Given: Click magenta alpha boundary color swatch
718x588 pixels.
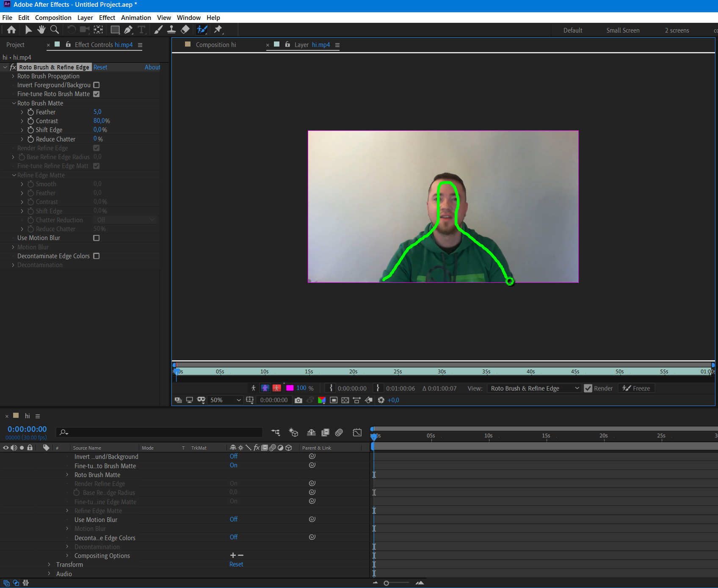Looking at the screenshot, I should tap(290, 388).
